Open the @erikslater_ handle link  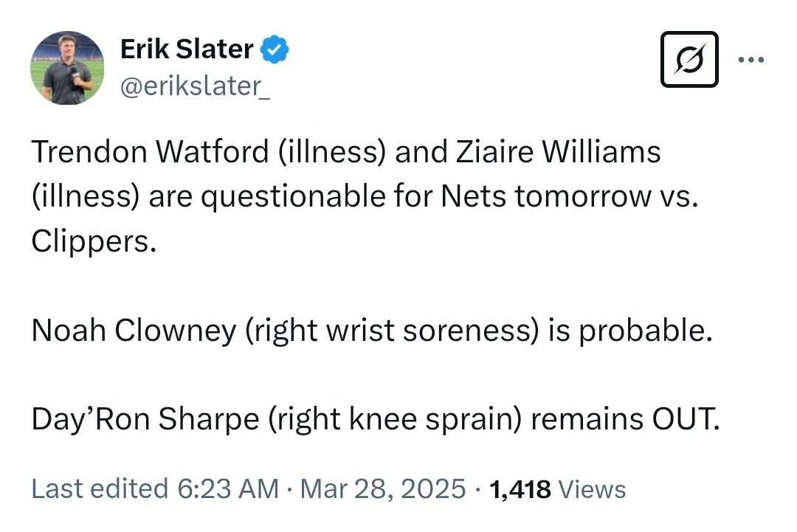[x=195, y=86]
